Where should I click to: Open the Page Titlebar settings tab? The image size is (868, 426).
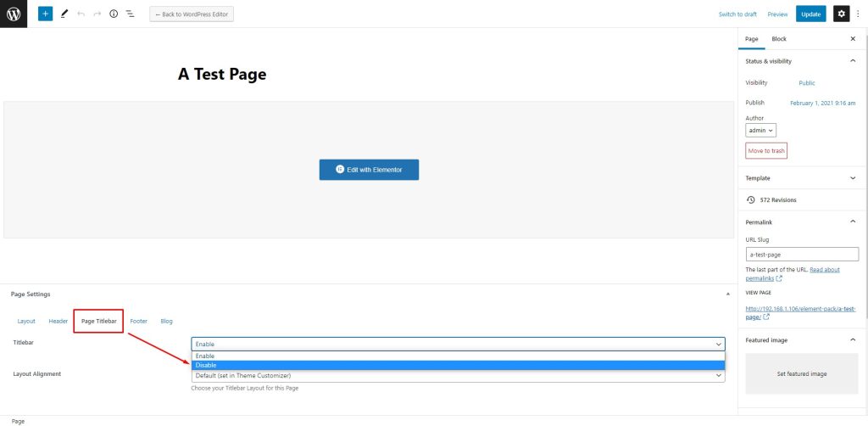click(x=98, y=322)
